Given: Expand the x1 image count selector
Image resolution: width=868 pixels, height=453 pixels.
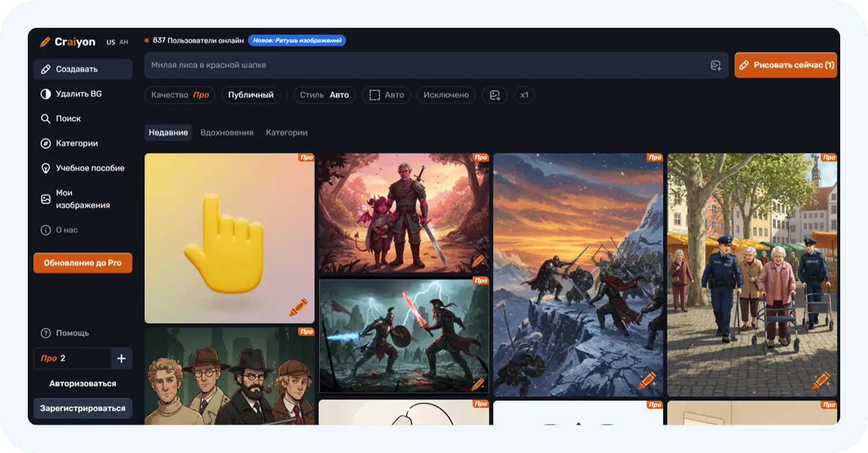Looking at the screenshot, I should (524, 95).
